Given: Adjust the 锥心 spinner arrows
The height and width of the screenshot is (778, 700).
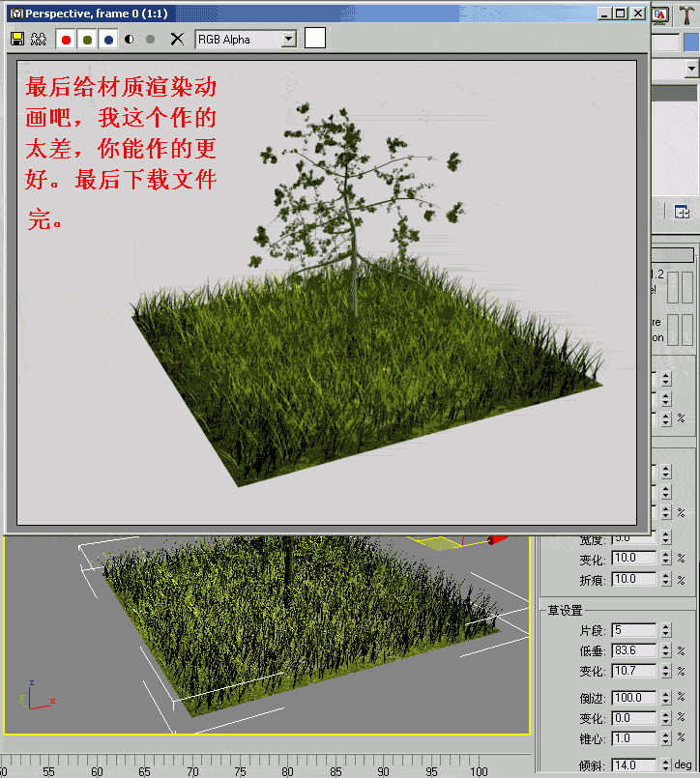Looking at the screenshot, I should [x=666, y=738].
